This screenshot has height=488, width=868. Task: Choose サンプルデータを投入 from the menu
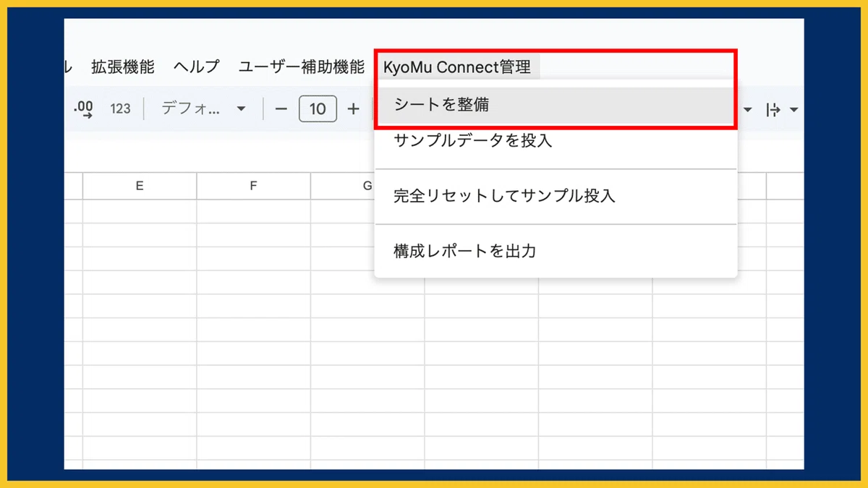pyautogui.click(x=556, y=140)
